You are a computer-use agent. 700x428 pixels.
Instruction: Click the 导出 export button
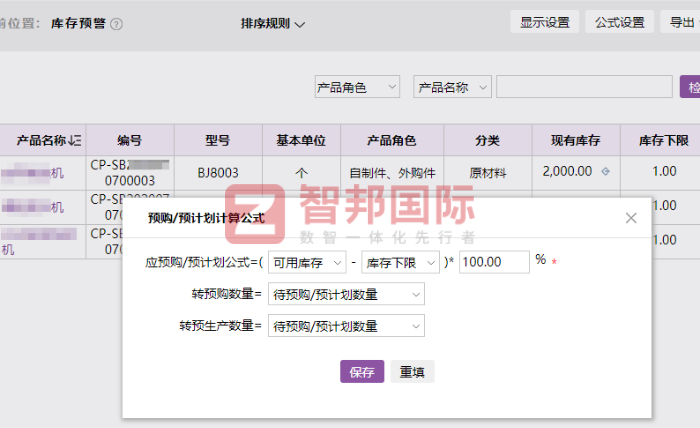click(x=682, y=22)
